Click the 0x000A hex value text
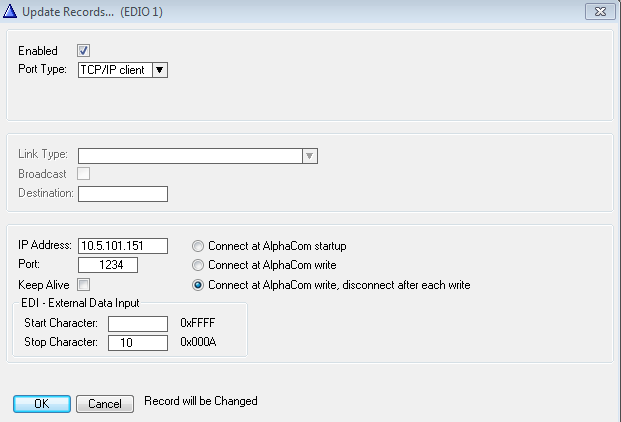Screen dimensions: 621x422 coord(198,342)
